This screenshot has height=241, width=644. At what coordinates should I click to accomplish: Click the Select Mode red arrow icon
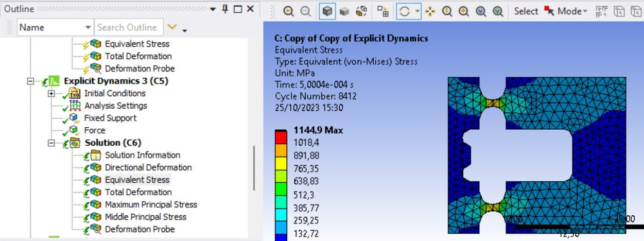pos(549,11)
